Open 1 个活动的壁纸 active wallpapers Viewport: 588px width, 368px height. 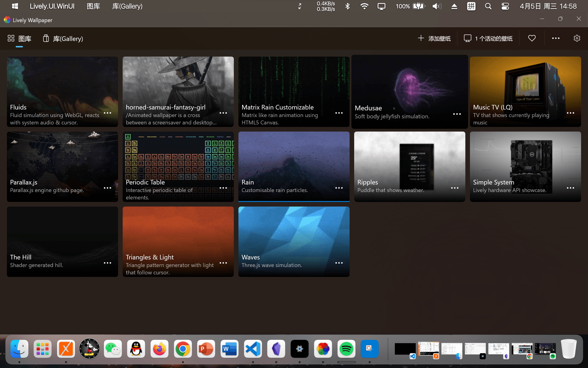point(488,38)
